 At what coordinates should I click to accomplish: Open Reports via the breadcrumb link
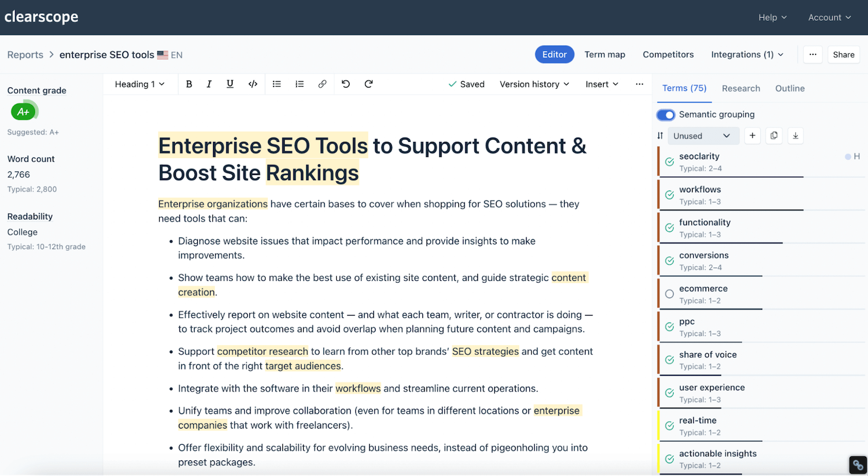point(25,54)
